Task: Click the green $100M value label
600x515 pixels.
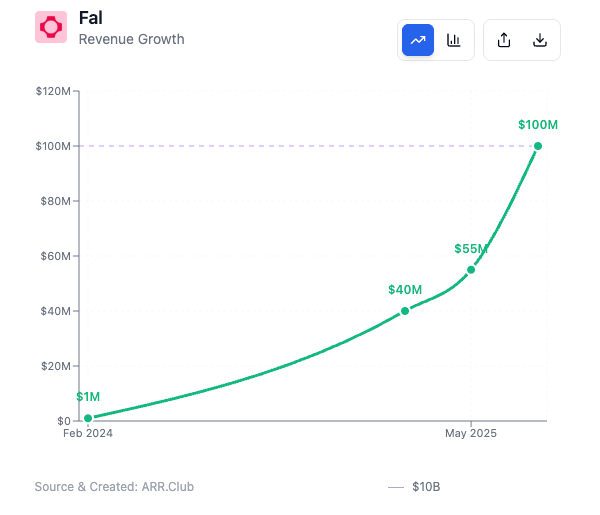Action: tap(538, 125)
